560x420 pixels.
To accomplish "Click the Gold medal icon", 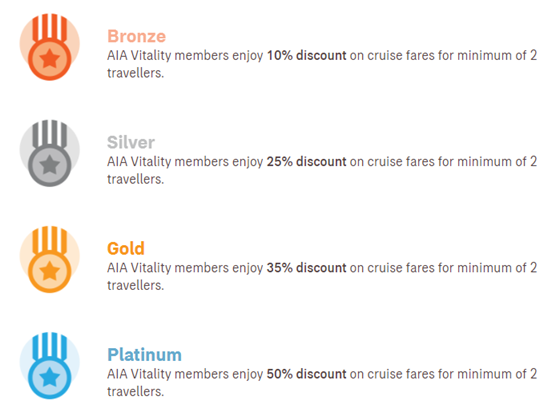I will (50, 259).
